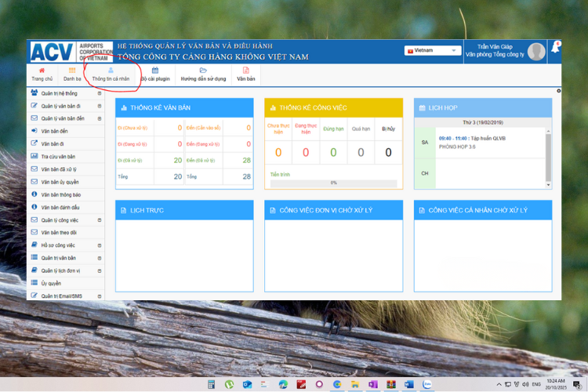Open Văn bản toolbar button

click(x=246, y=74)
